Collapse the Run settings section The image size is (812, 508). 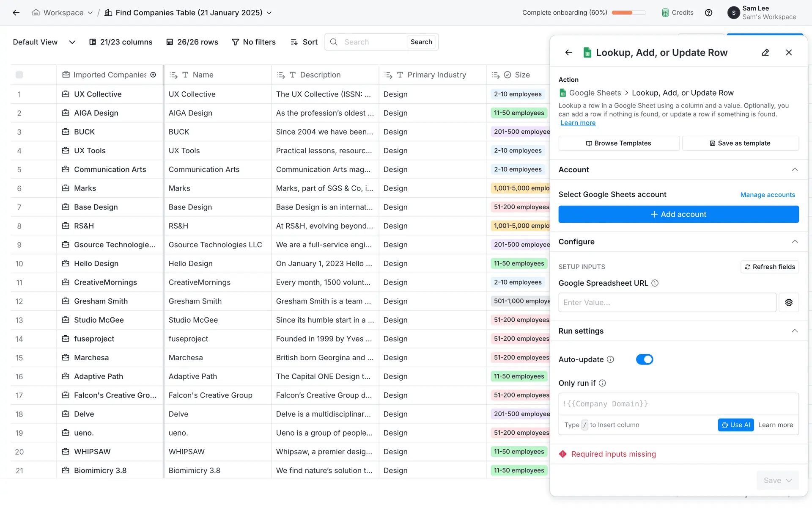pyautogui.click(x=794, y=331)
